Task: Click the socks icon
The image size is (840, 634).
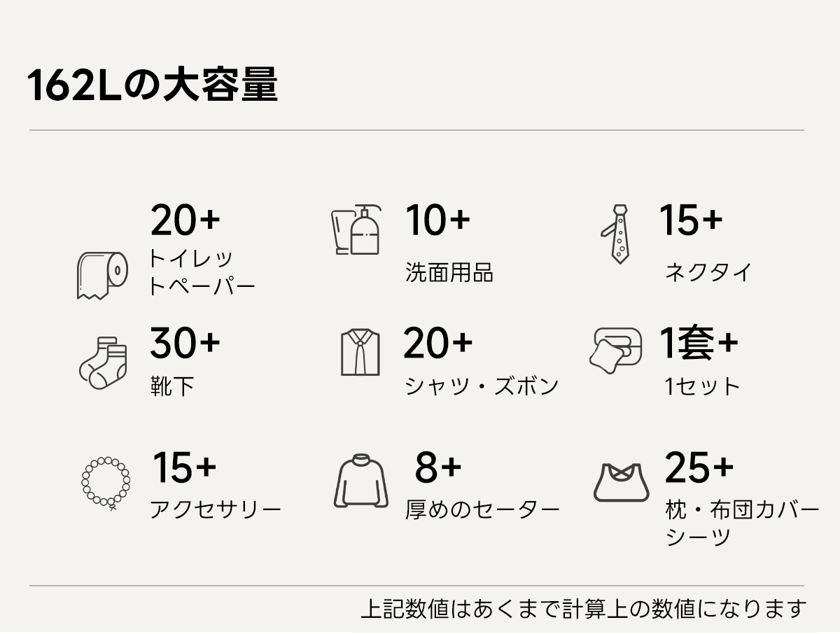Action: pos(103,362)
